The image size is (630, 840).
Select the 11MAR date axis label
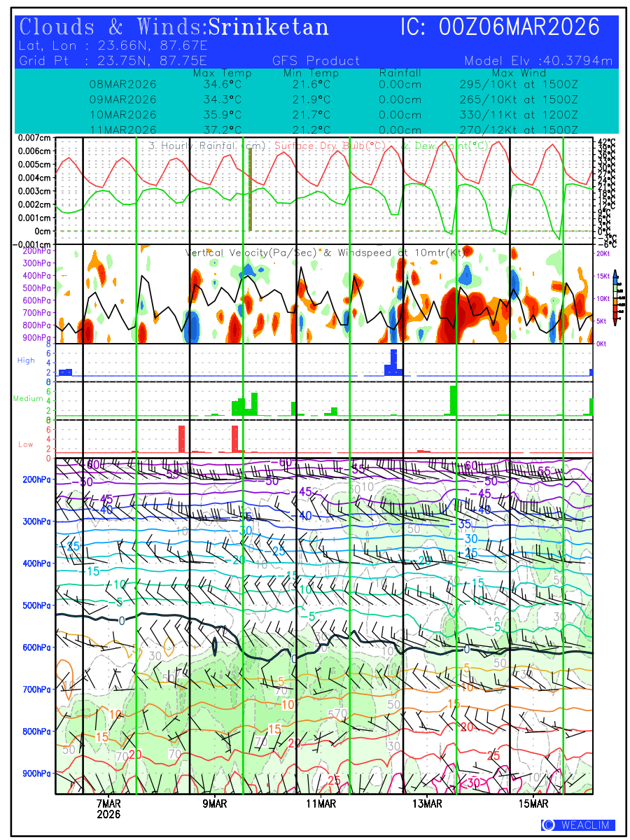click(321, 803)
